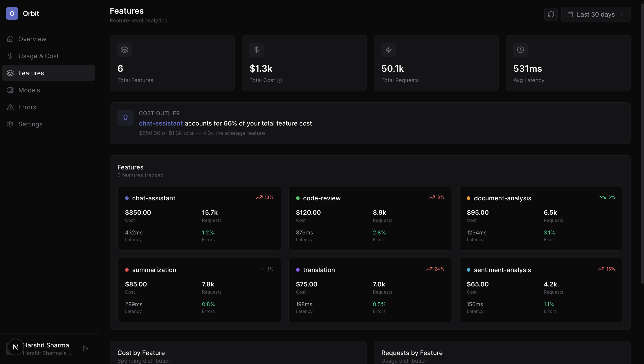Image resolution: width=644 pixels, height=364 pixels.
Task: Open the Overview page in sidebar
Action: 32,39
